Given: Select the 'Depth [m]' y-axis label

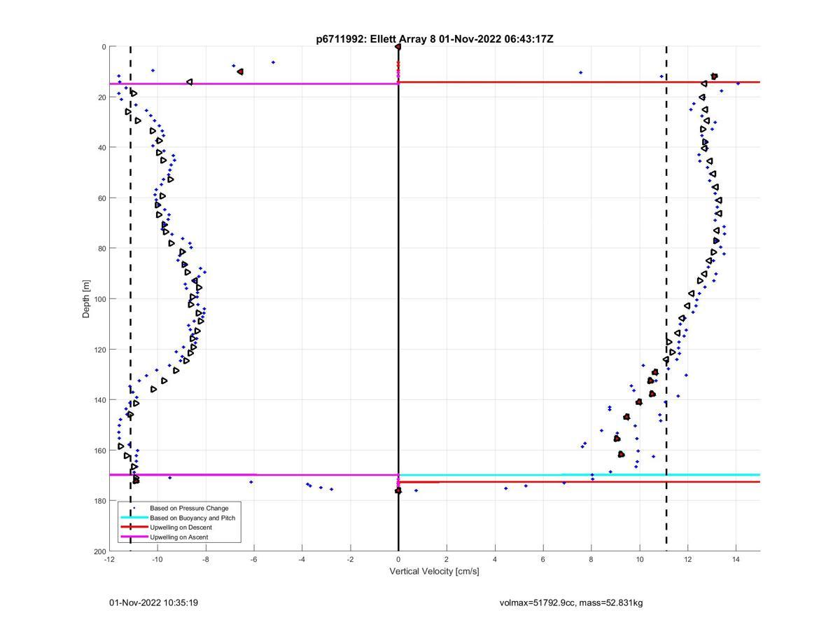Looking at the screenshot, I should 87,299.
